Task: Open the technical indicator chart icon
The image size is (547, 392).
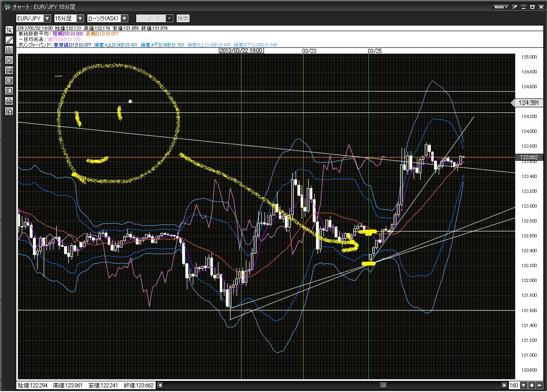Action: [9, 50]
